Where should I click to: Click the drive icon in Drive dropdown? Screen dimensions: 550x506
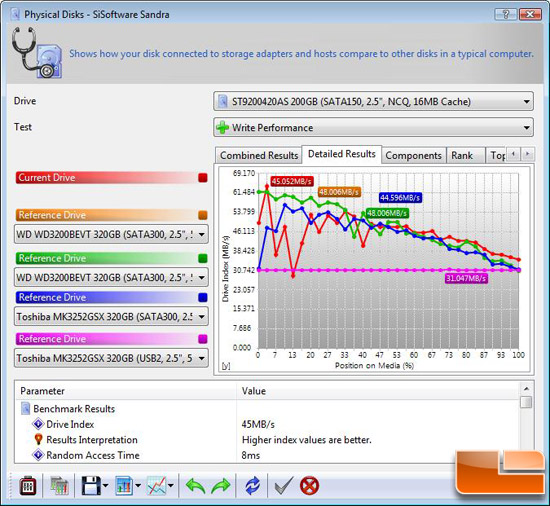coord(222,102)
